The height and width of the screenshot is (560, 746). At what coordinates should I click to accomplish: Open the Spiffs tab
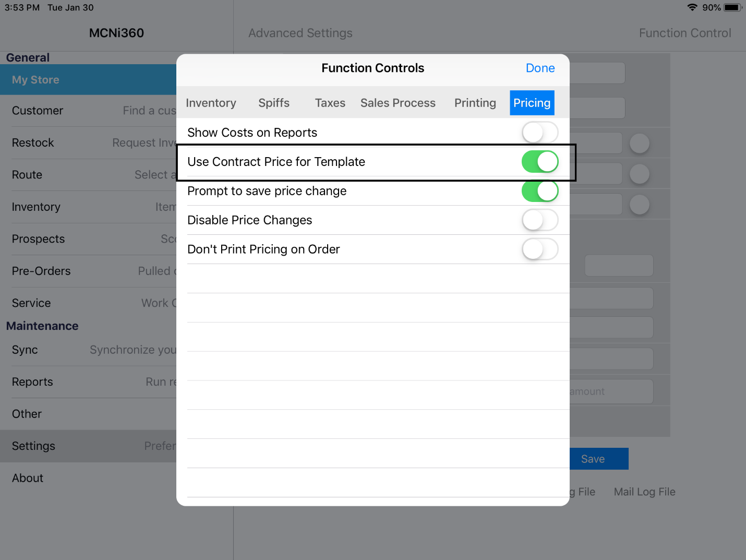[274, 103]
